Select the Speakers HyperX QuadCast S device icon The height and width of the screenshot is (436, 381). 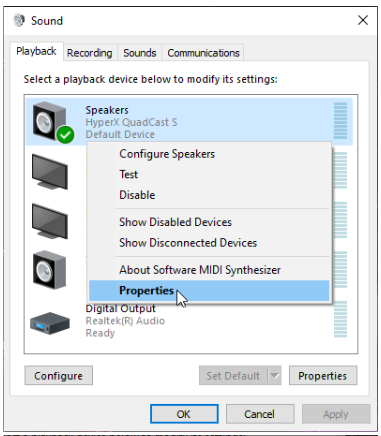[x=49, y=121]
